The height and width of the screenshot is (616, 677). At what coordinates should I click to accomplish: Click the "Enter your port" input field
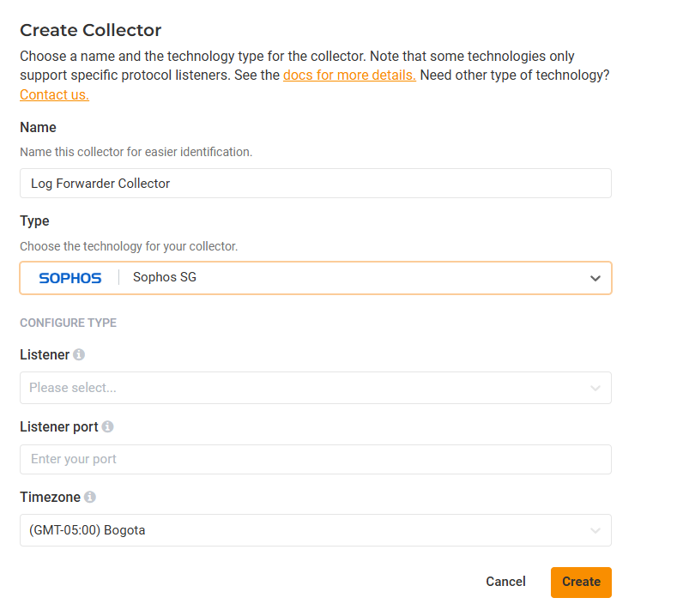[x=315, y=459]
